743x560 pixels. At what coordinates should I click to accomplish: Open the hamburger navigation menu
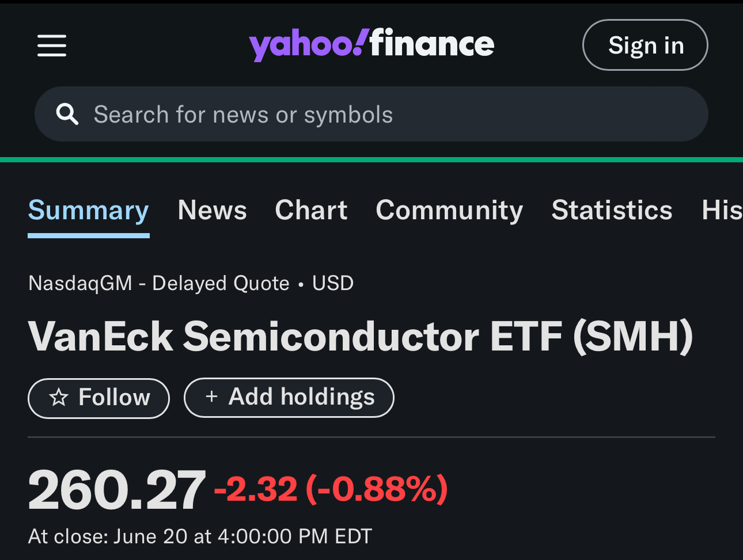point(52,45)
